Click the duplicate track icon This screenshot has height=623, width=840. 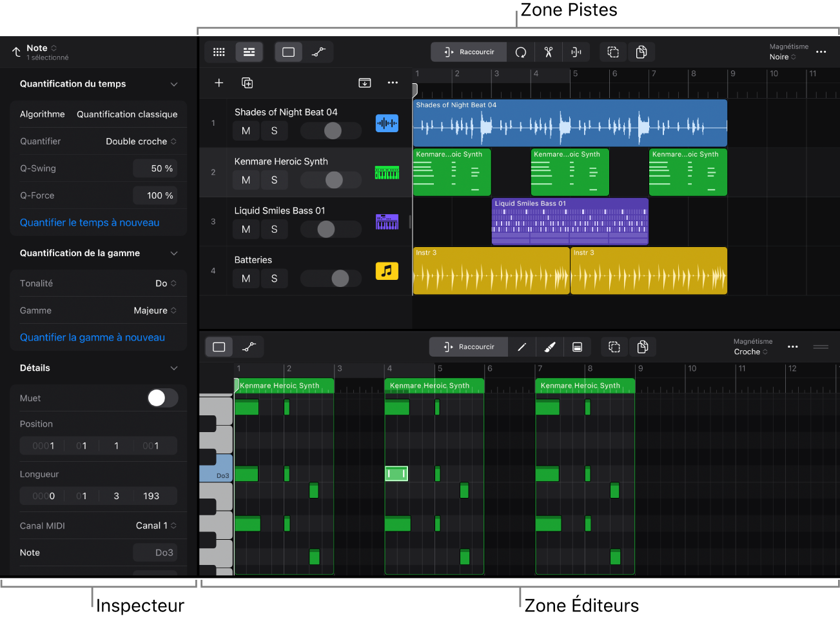click(x=247, y=83)
